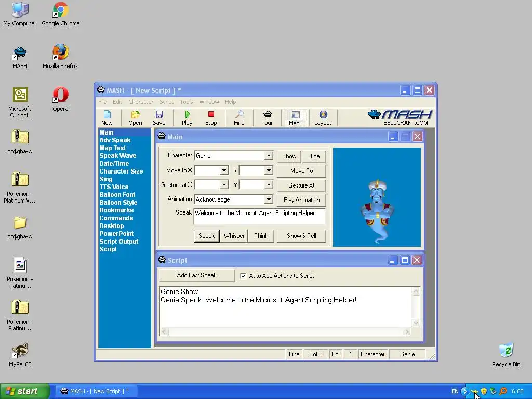Image resolution: width=532 pixels, height=399 pixels.
Task: Open the Layout toolbar option
Action: [323, 117]
